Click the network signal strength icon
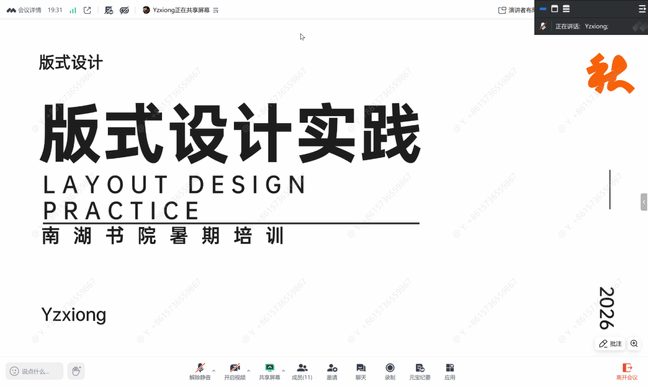The width and height of the screenshot is (648, 386). pyautogui.click(x=73, y=10)
